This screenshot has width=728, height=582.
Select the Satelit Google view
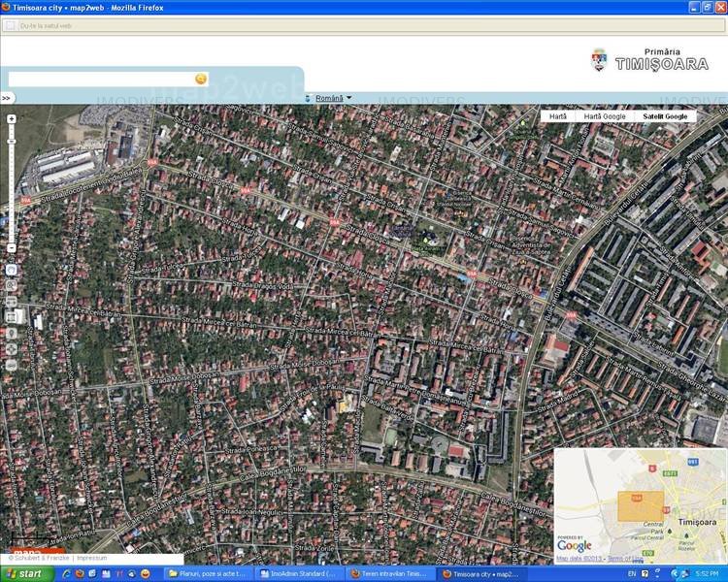coord(664,116)
